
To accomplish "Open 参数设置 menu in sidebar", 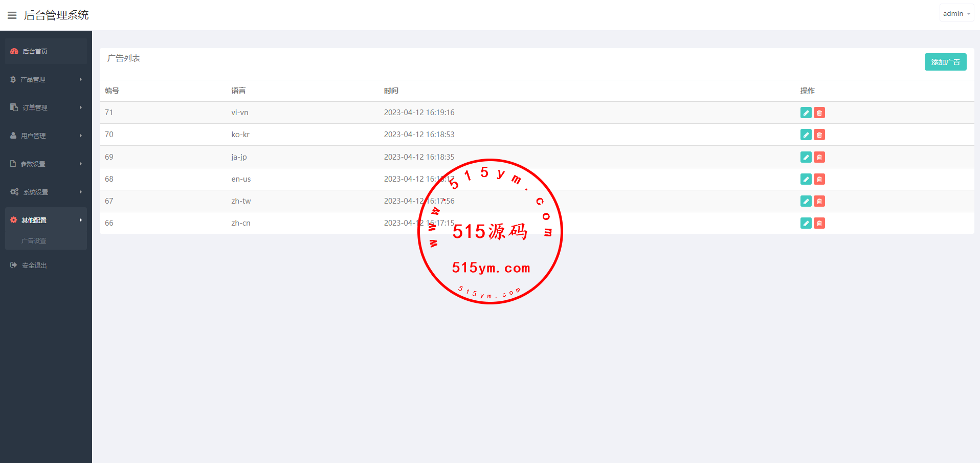I will 46,164.
